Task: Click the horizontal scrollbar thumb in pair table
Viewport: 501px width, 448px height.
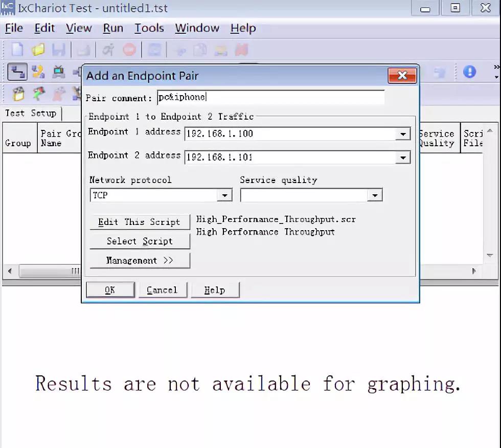Action: click(x=50, y=271)
